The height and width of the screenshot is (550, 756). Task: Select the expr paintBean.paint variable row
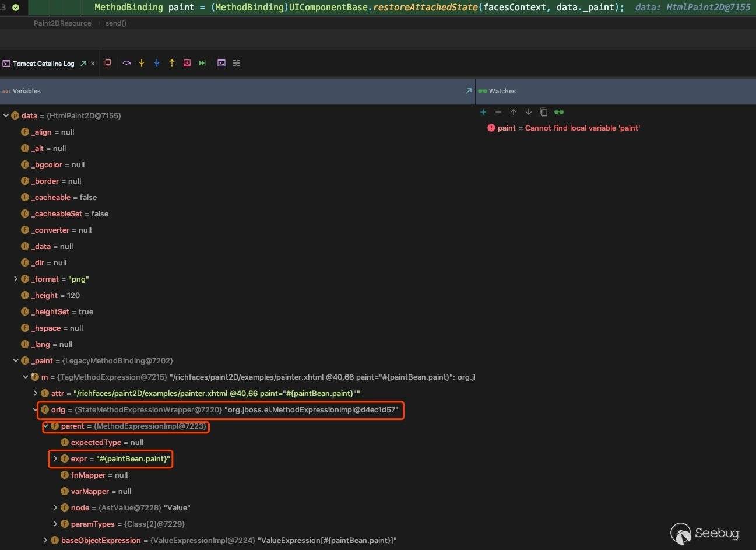click(x=120, y=458)
